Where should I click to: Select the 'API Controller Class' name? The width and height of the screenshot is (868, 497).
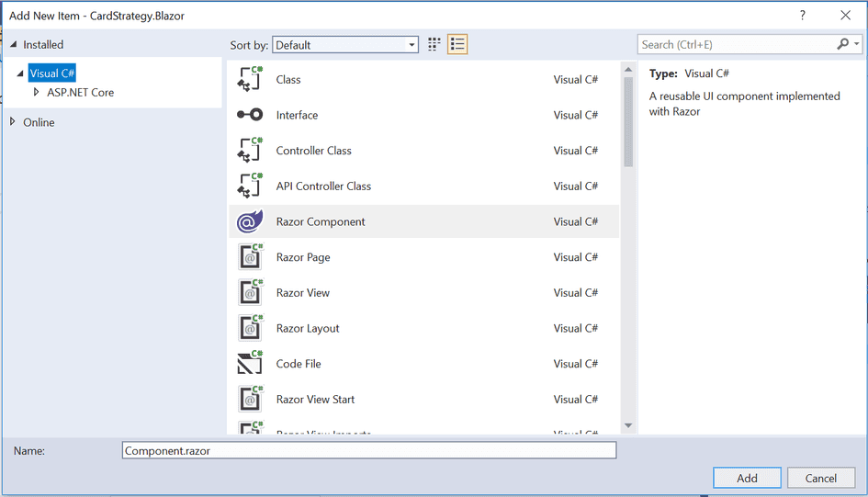tap(324, 186)
